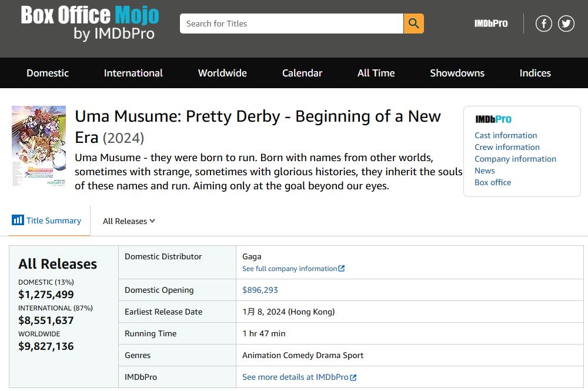Click the 'All Releases' heading
The width and height of the screenshot is (588, 391).
point(58,264)
